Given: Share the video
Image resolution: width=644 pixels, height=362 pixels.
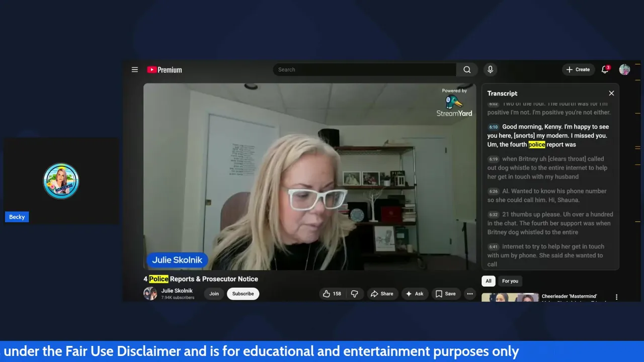Looking at the screenshot, I should pyautogui.click(x=382, y=294).
